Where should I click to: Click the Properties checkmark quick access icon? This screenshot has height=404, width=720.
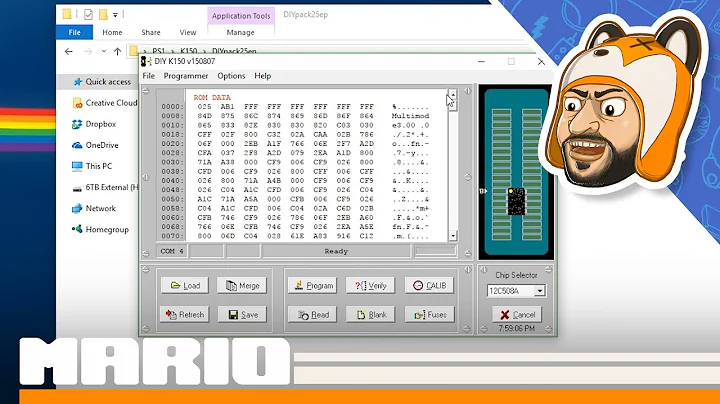coord(88,15)
